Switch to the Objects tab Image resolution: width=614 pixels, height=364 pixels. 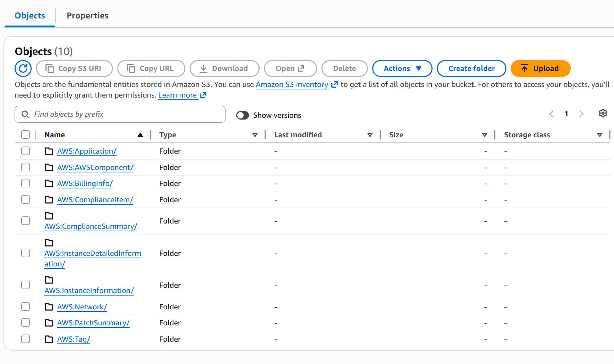(30, 16)
